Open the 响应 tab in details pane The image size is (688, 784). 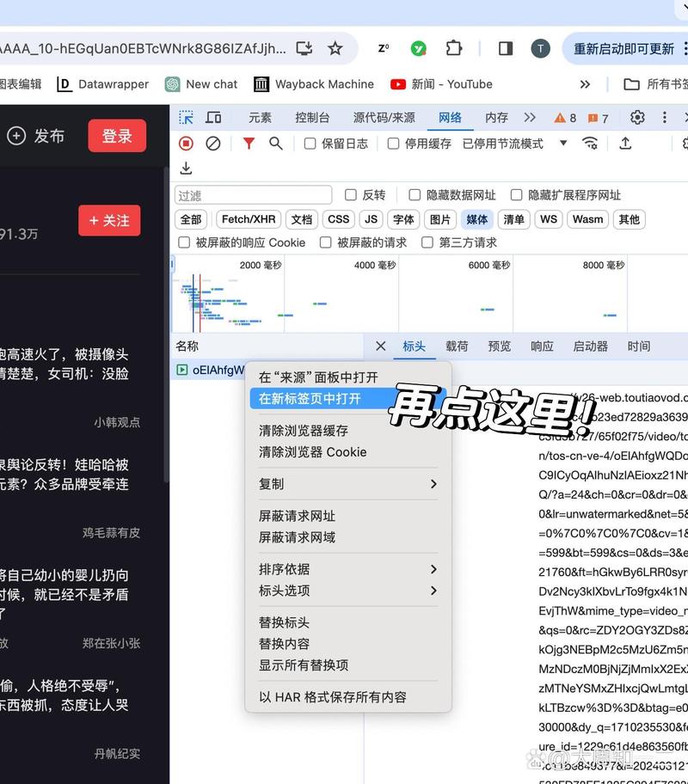click(x=542, y=346)
